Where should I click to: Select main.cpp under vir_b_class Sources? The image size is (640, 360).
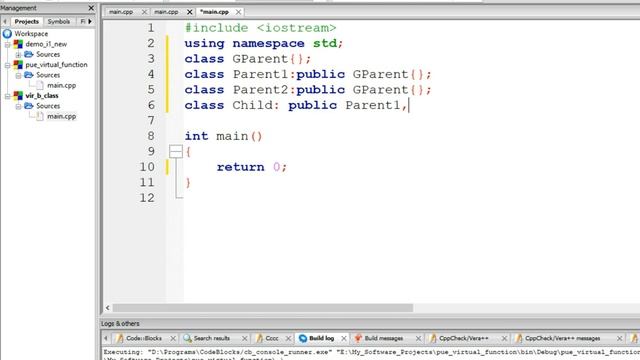(x=62, y=116)
